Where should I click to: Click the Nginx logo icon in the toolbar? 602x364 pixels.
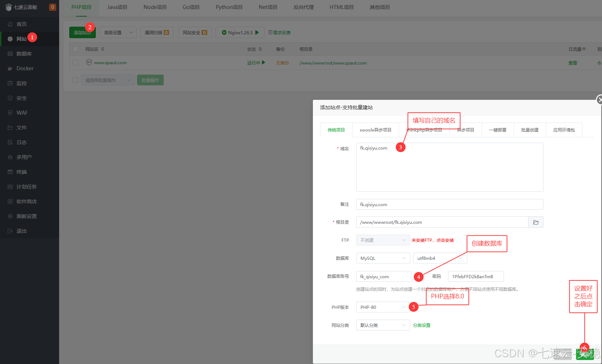[x=224, y=32]
